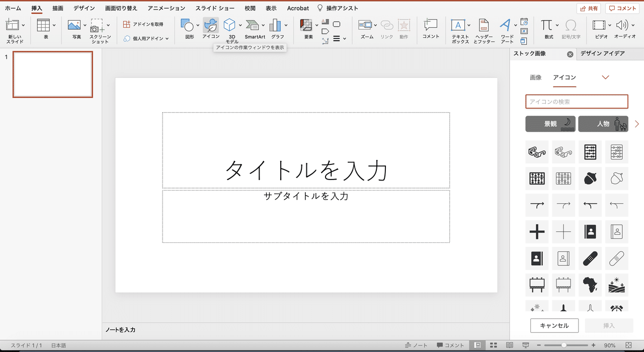644x352 pixels.
Task: Start slideshow from status bar icon
Action: pyautogui.click(x=526, y=345)
